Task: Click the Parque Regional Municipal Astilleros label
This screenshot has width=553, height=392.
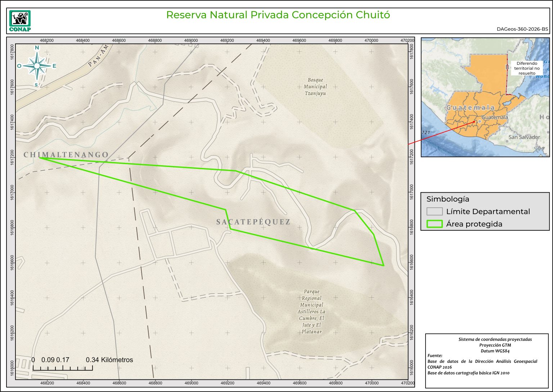Action: pos(311,311)
